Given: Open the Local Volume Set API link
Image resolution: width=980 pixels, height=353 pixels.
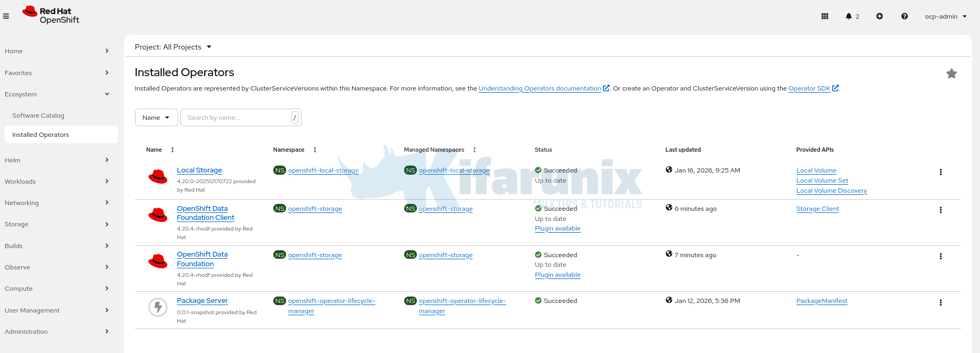Looking at the screenshot, I should point(822,180).
